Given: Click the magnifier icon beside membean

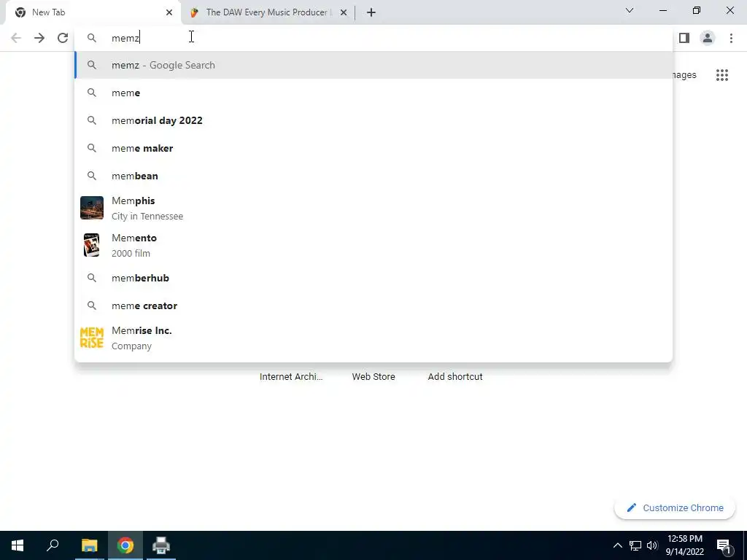Looking at the screenshot, I should pos(92,176).
